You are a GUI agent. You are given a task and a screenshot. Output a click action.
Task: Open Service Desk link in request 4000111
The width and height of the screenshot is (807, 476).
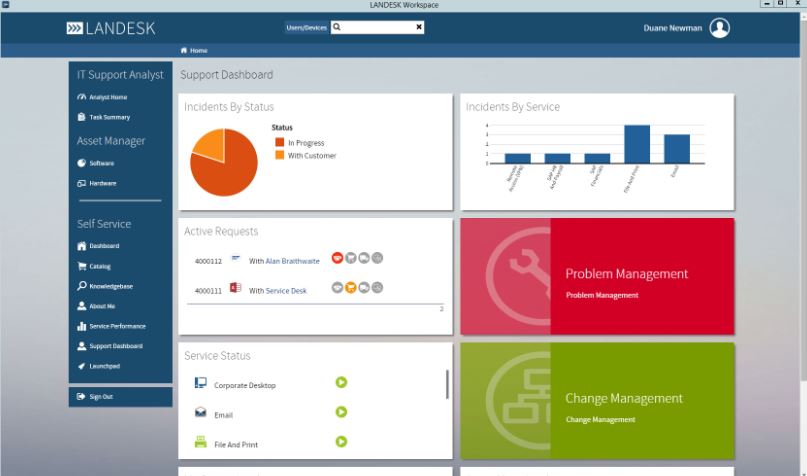(x=286, y=291)
